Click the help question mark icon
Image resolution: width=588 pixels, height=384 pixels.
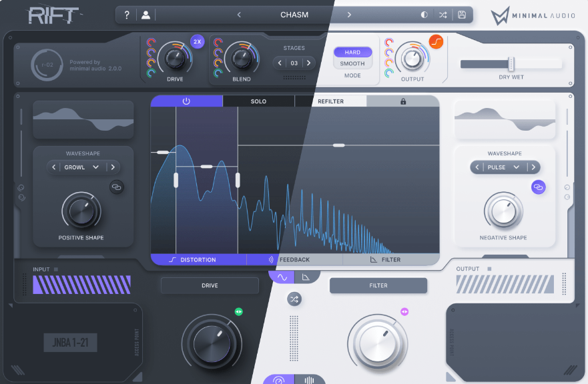click(127, 15)
